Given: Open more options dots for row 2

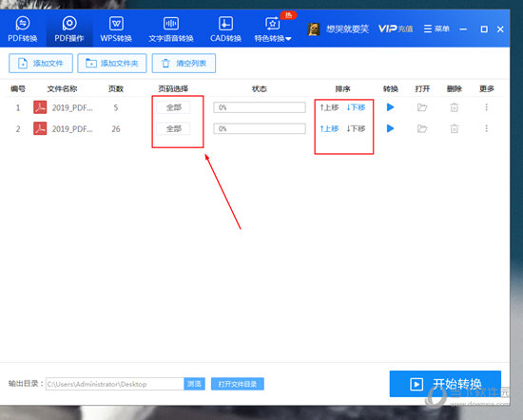Looking at the screenshot, I should point(486,128).
